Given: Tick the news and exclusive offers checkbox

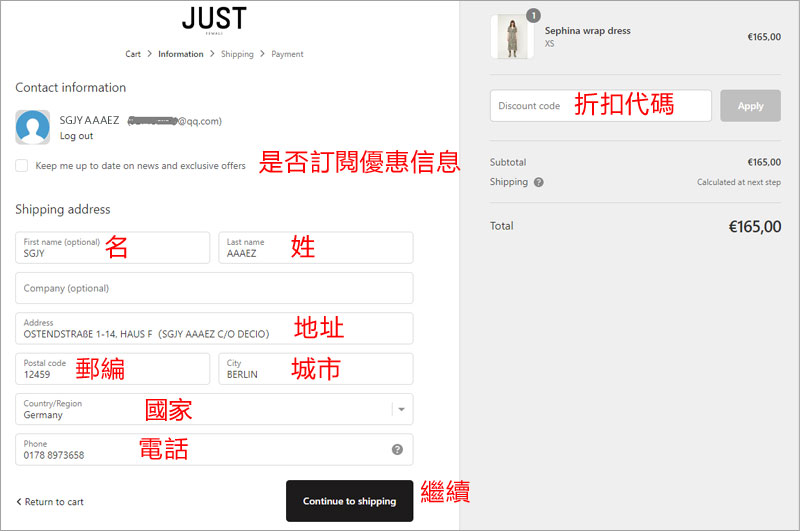Looking at the screenshot, I should point(21,165).
